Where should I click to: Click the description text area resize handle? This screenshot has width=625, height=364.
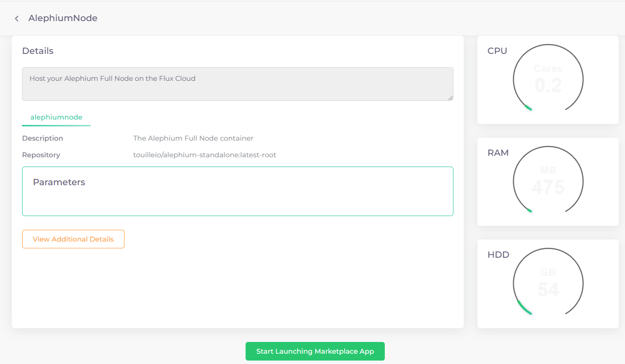[450, 98]
